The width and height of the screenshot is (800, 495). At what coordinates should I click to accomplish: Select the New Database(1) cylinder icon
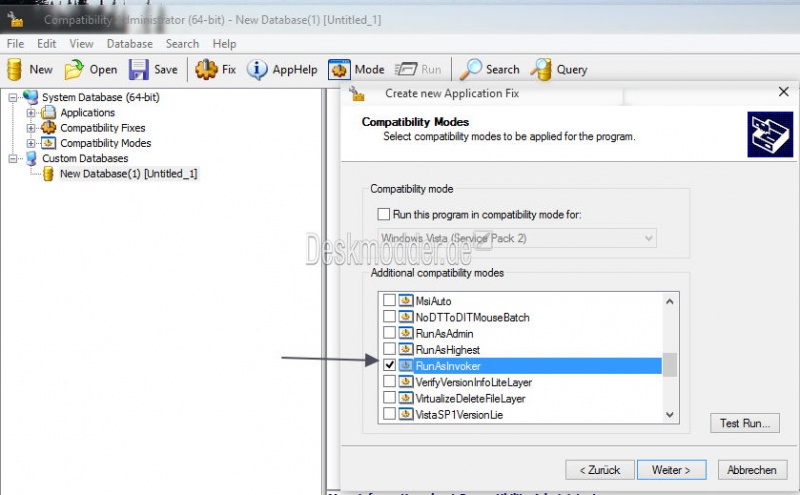point(48,174)
